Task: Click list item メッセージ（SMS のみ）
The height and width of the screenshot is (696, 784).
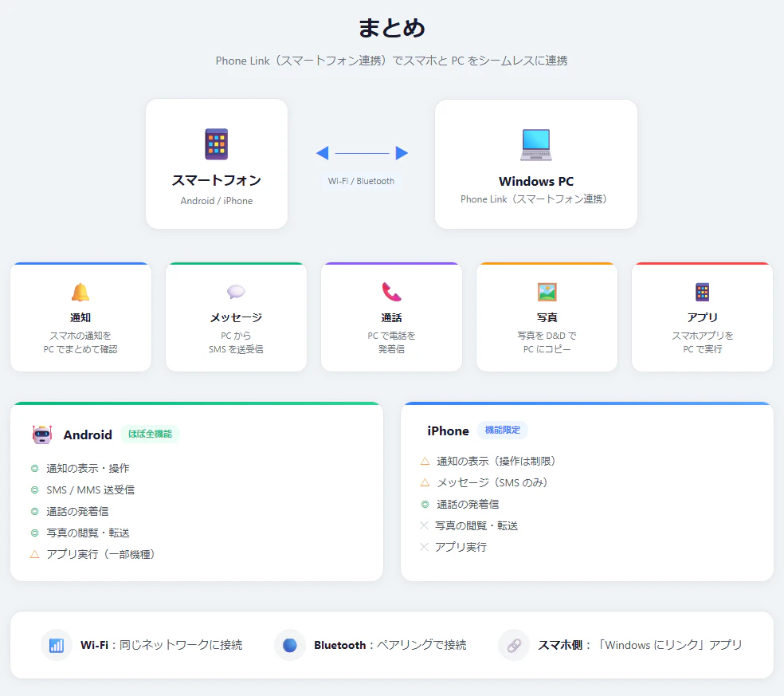Action: (492, 483)
